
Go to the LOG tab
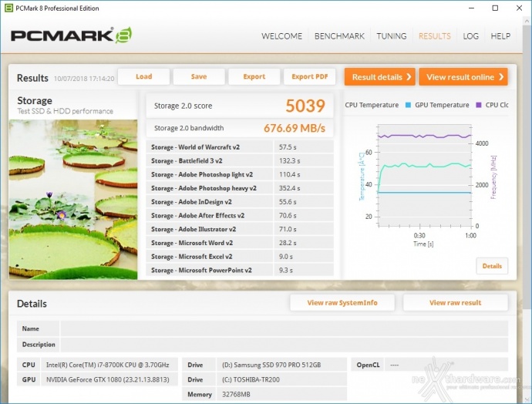tap(470, 36)
